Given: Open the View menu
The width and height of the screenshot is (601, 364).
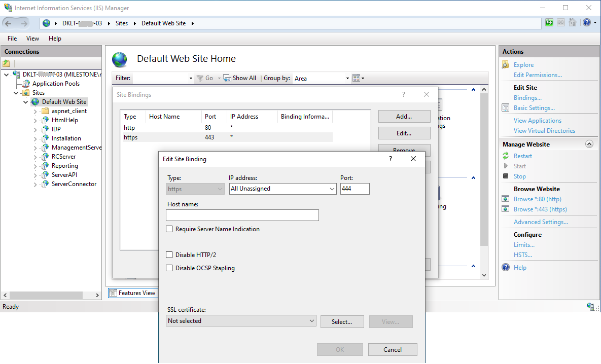Looking at the screenshot, I should [32, 39].
